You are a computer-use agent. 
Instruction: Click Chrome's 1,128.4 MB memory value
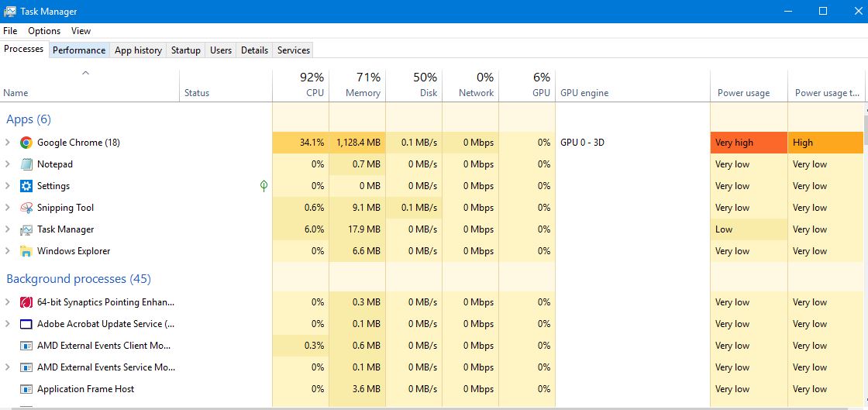[358, 143]
